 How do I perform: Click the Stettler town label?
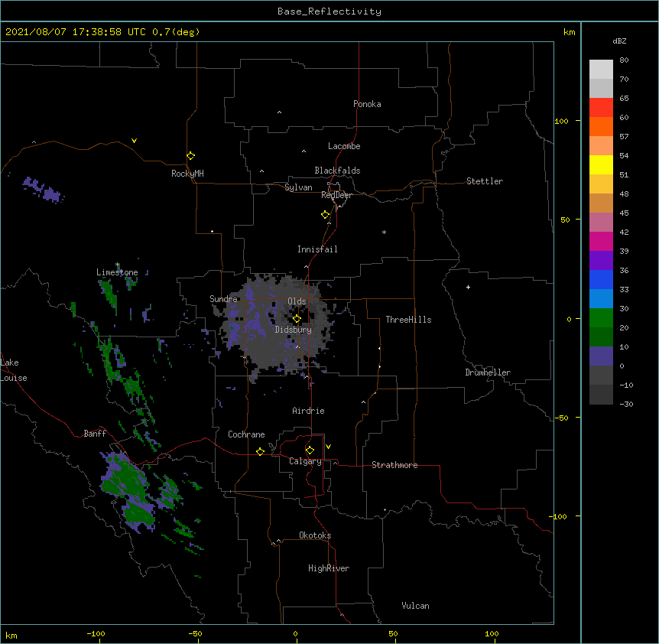click(x=485, y=181)
